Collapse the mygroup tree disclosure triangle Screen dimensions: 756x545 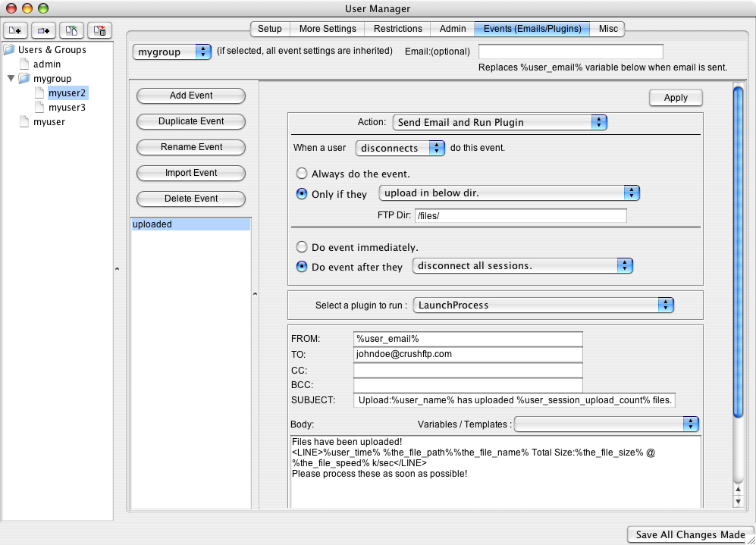tap(11, 79)
